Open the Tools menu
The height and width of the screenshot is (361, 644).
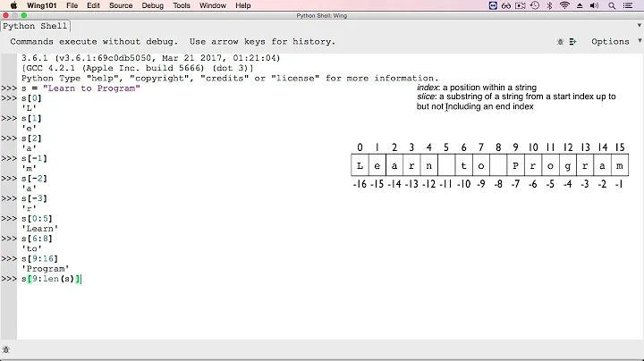pyautogui.click(x=181, y=5)
